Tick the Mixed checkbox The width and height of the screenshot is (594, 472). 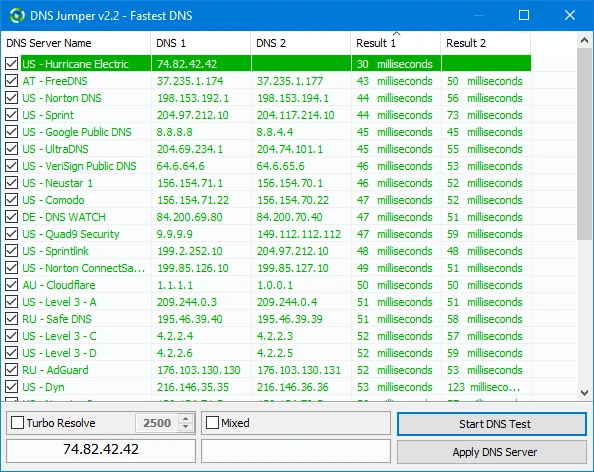[212, 423]
